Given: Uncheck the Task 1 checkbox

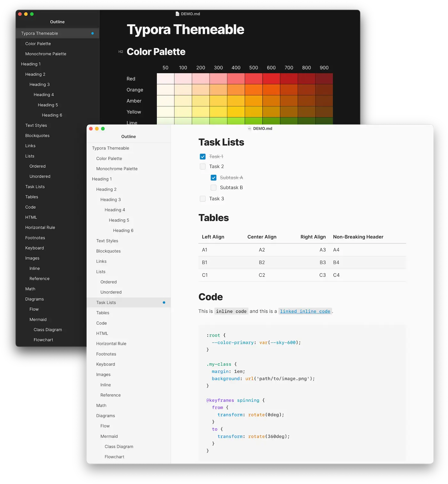Looking at the screenshot, I should (x=203, y=156).
